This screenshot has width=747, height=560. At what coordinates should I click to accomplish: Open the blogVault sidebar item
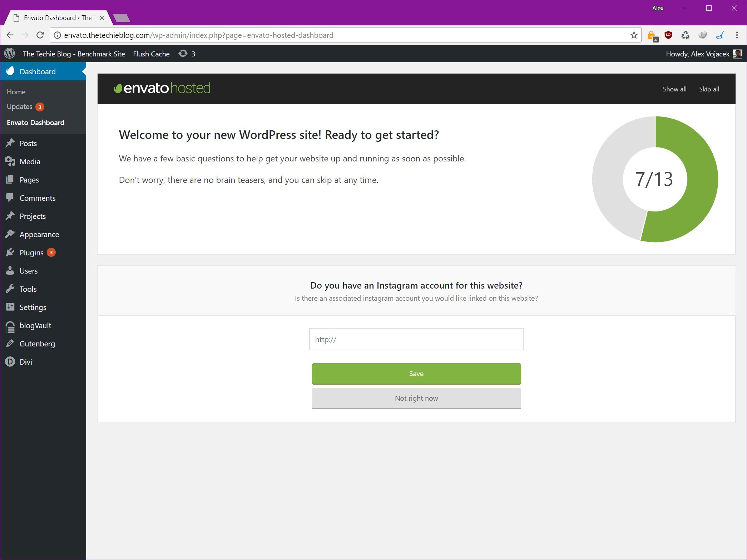(x=35, y=325)
